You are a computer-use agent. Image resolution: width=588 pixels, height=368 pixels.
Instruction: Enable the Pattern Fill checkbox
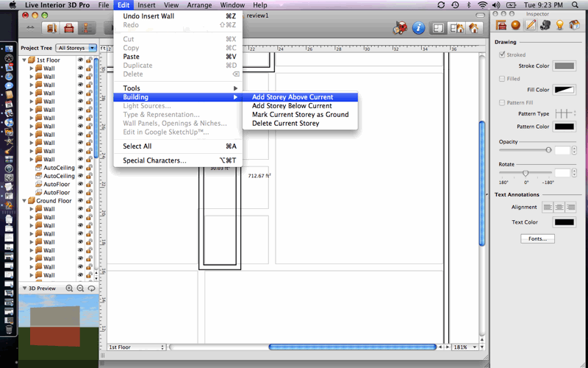point(502,102)
